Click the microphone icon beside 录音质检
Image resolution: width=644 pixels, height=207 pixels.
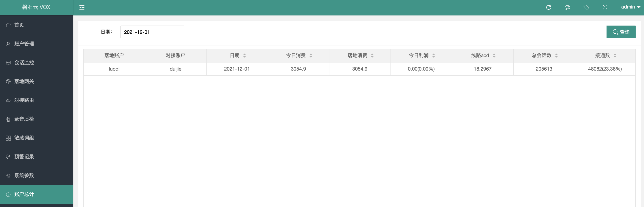8,119
